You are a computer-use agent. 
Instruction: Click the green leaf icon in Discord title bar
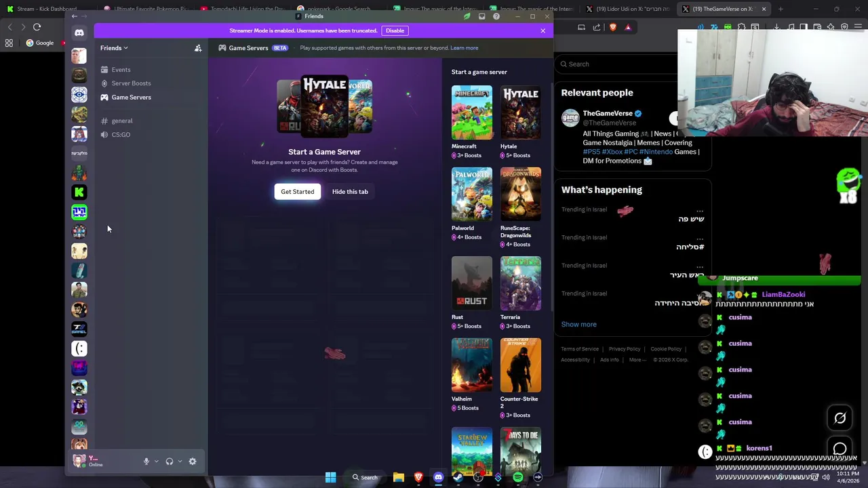point(467,16)
